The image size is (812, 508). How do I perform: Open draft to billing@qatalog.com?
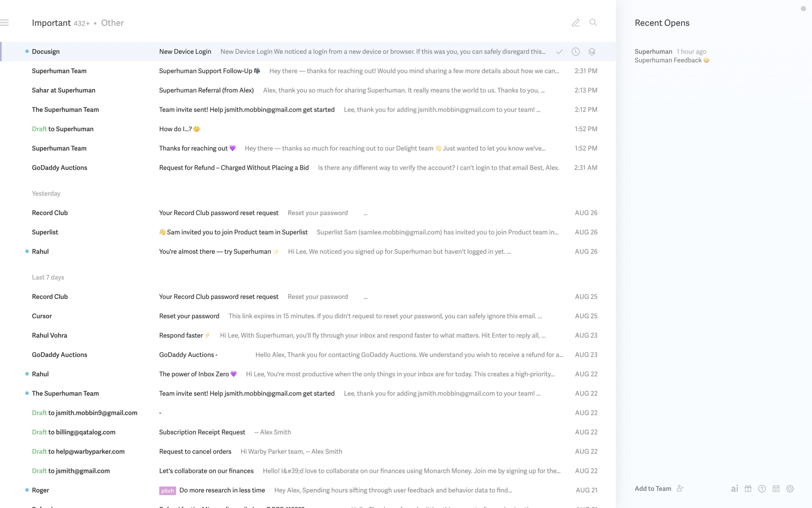pyautogui.click(x=202, y=432)
